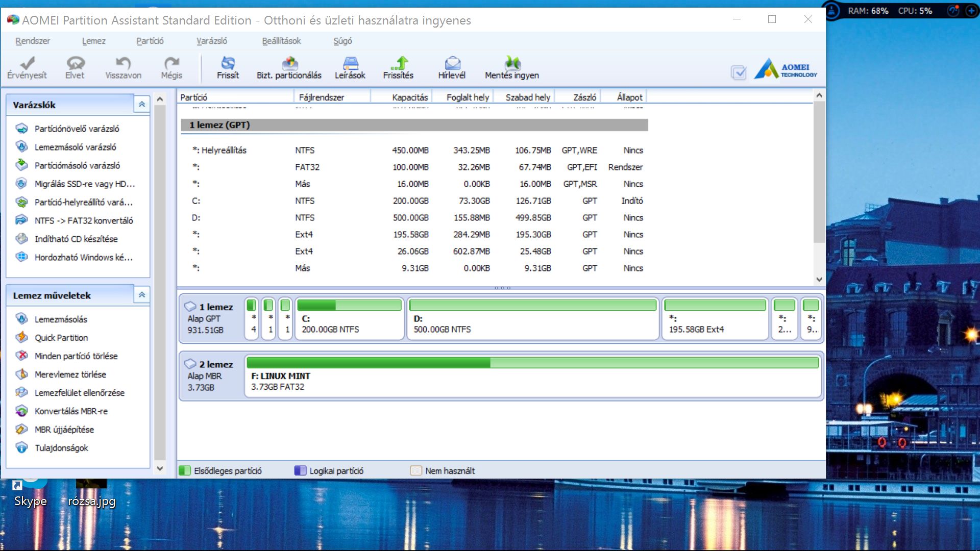Screen dimensions: 980x551
Task: Sort by the Állapot column header
Action: tap(624, 97)
